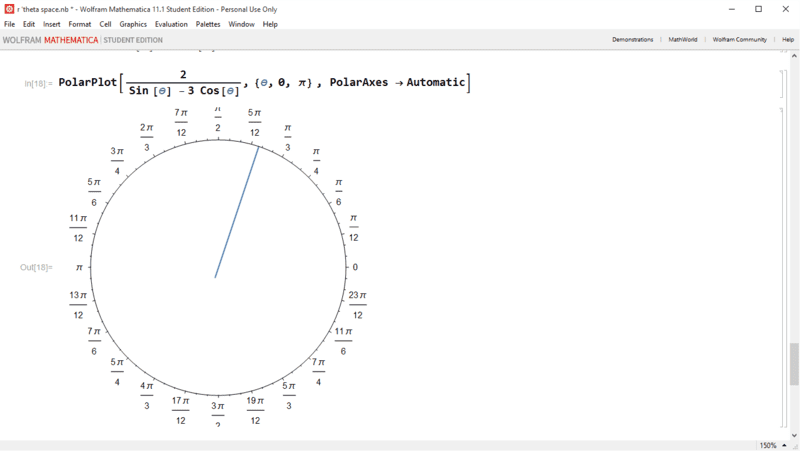
Task: Open the MathWorld link
Action: pos(683,39)
